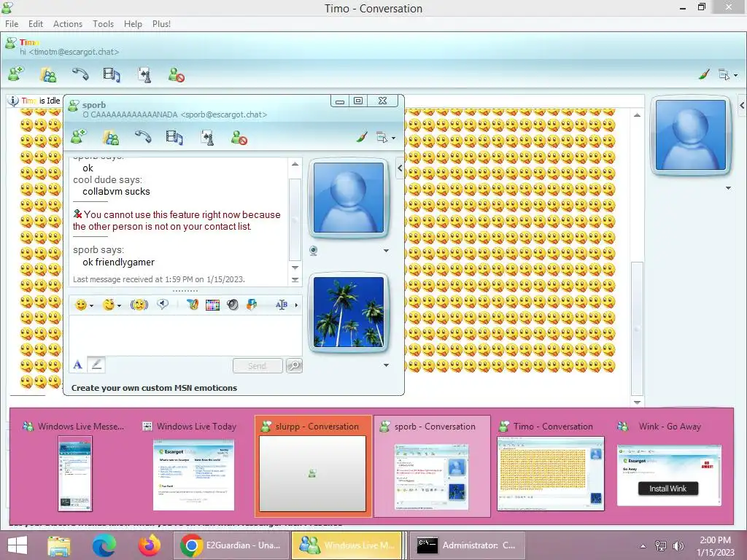Image resolution: width=747 pixels, height=560 pixels.
Task: Collapse display pictures panel in sporb window
Action: [400, 168]
